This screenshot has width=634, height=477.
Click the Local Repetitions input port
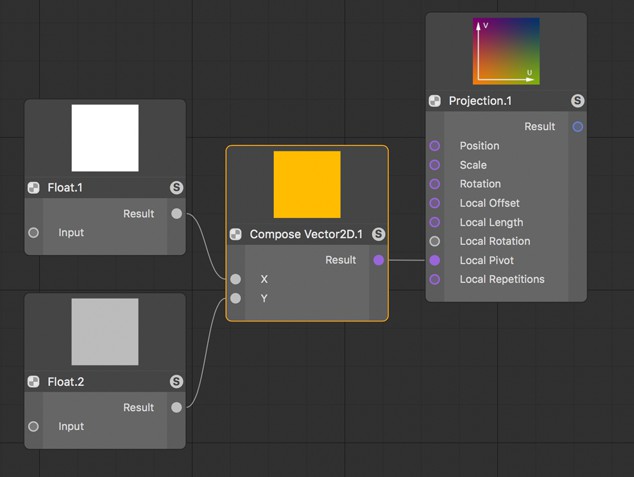click(x=435, y=279)
